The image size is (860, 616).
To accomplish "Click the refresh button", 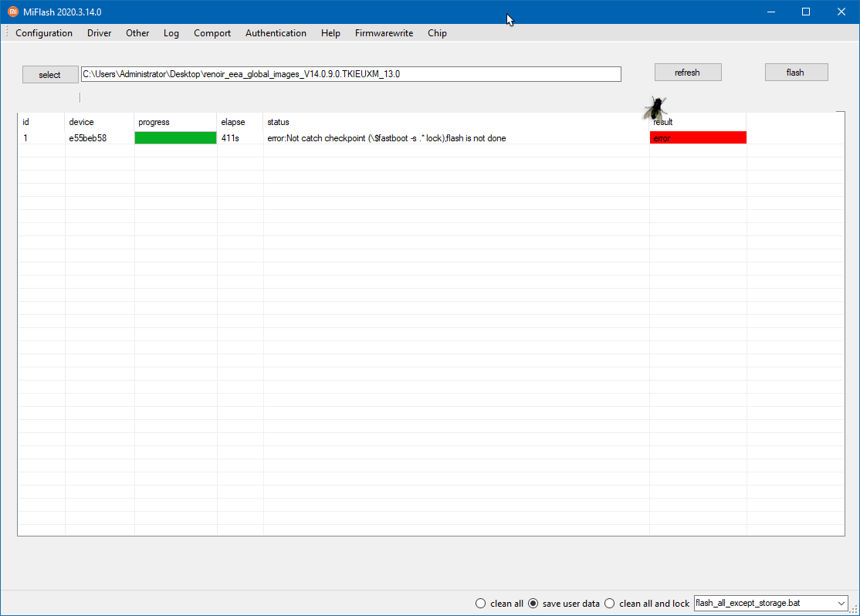I will coord(687,73).
